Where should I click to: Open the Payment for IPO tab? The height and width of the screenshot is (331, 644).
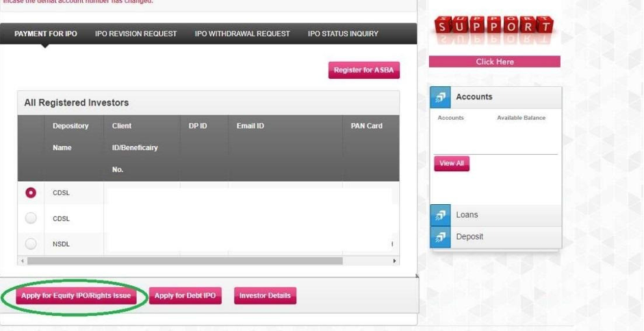(x=46, y=34)
